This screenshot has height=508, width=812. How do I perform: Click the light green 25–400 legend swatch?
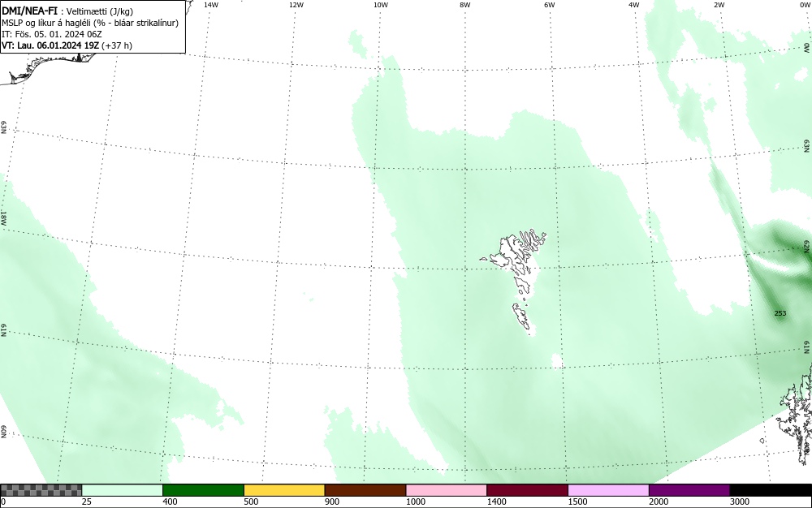click(123, 490)
